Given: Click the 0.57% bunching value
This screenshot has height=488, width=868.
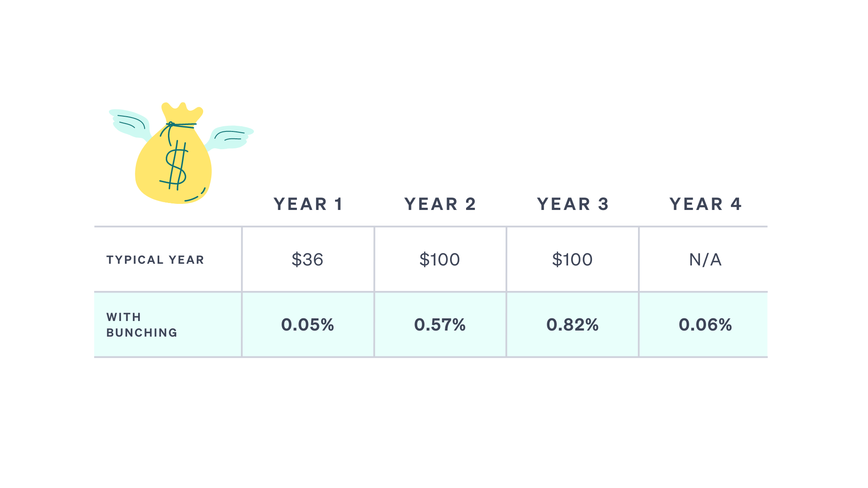Looking at the screenshot, I should tap(440, 324).
